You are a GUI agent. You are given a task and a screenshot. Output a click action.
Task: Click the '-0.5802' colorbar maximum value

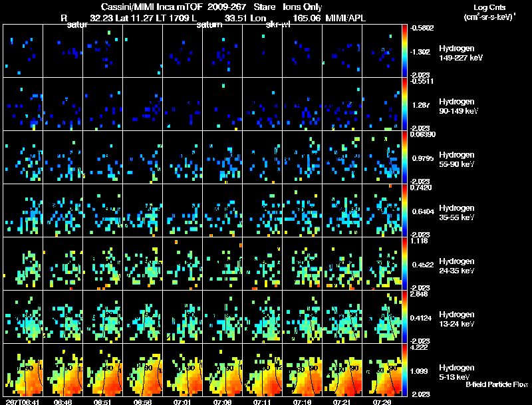tap(422, 28)
